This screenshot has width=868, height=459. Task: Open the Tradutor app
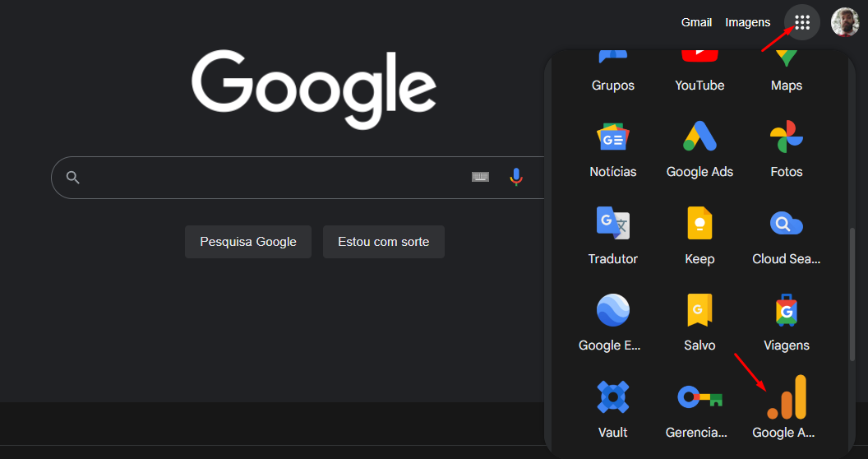click(x=613, y=236)
